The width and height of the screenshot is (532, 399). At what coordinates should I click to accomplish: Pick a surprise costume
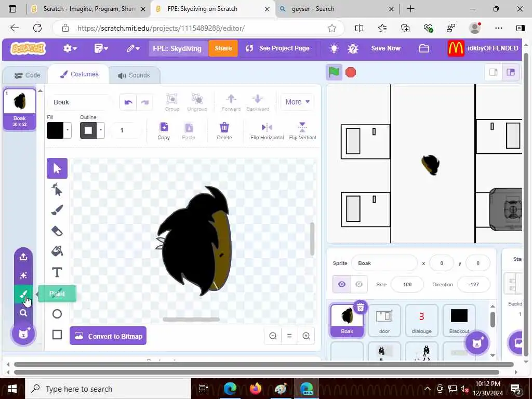(x=23, y=275)
